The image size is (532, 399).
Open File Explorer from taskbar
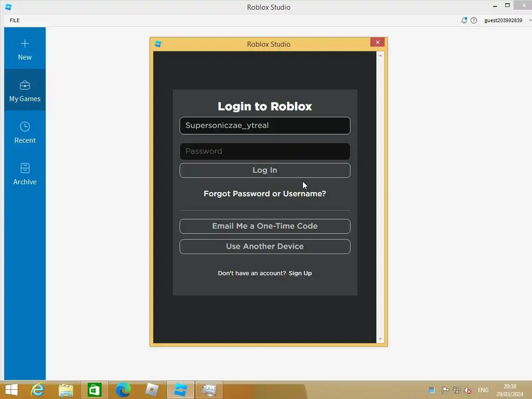click(66, 390)
